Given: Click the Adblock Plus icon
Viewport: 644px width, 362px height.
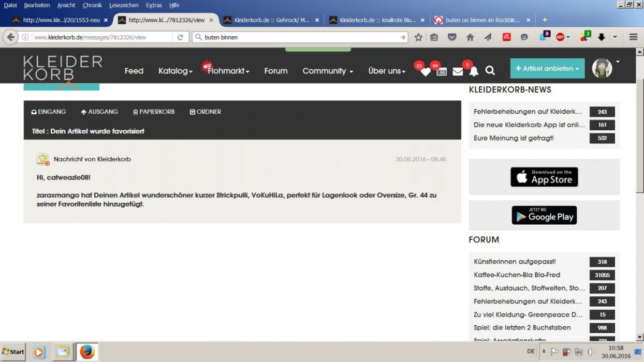Looking at the screenshot, I should pos(560,37).
